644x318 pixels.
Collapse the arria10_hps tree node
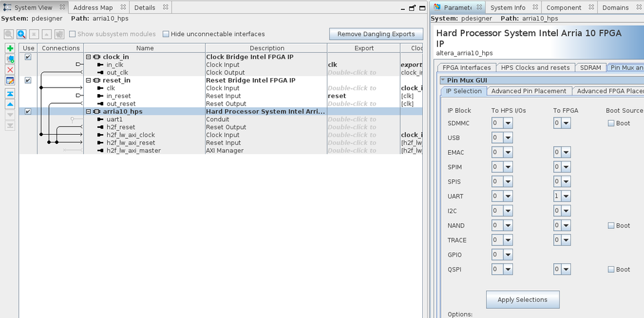[88, 112]
